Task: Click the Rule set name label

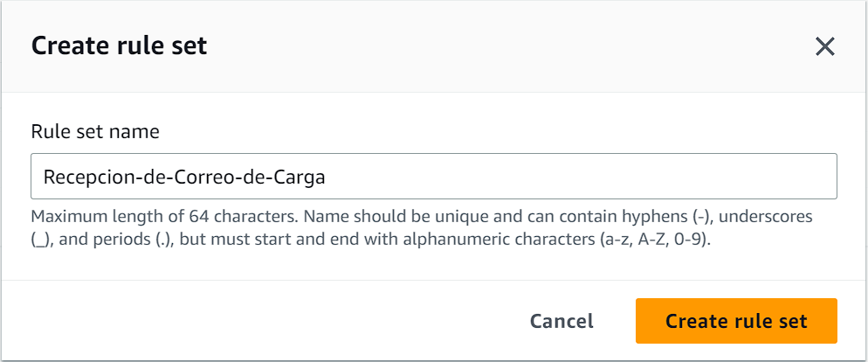Action: tap(95, 132)
